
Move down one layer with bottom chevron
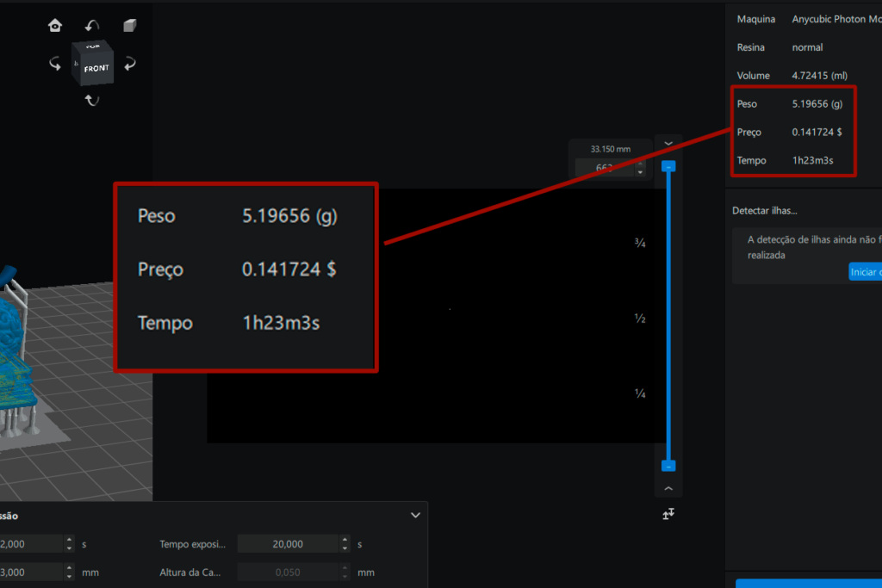(x=668, y=488)
